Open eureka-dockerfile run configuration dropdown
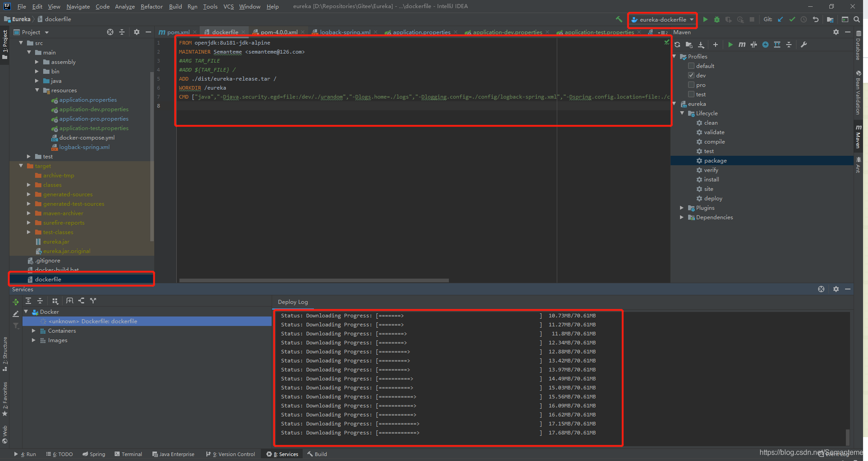 point(662,19)
